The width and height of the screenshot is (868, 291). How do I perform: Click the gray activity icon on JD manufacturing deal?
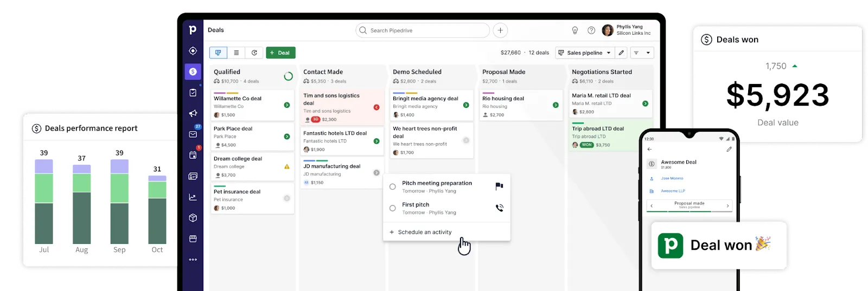[376, 173]
